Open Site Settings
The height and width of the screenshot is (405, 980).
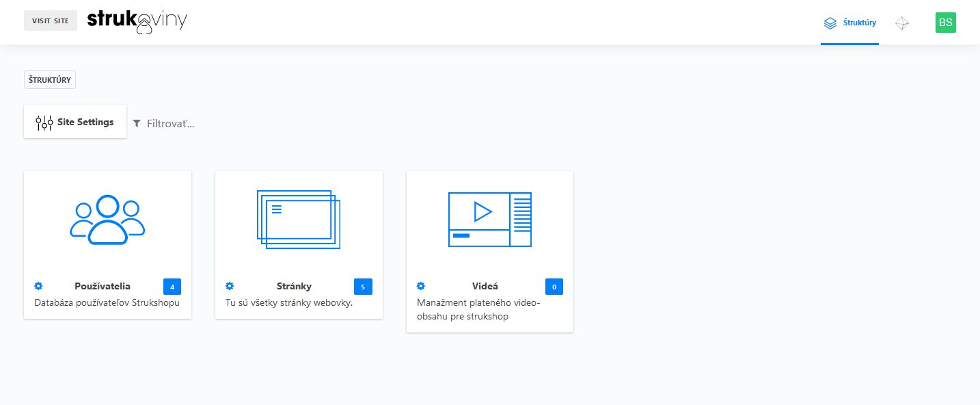[75, 122]
